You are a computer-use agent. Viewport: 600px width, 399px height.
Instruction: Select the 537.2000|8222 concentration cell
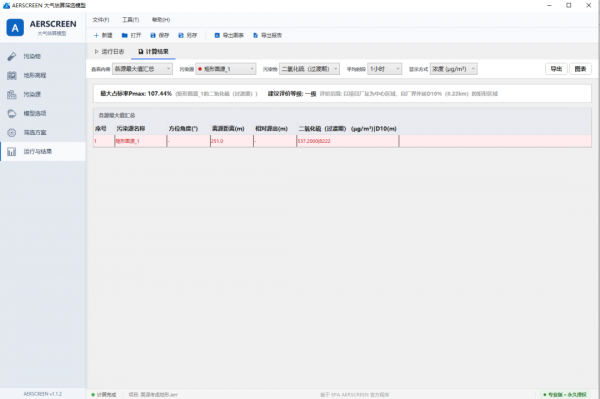pyautogui.click(x=347, y=141)
